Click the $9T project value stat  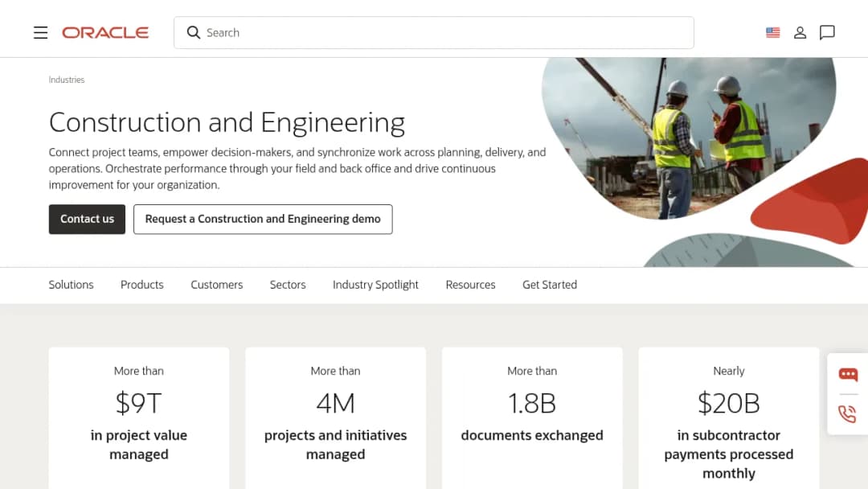click(x=138, y=403)
